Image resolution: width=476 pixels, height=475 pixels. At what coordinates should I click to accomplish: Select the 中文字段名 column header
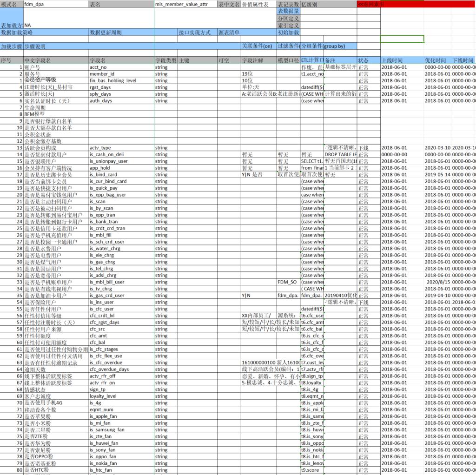[x=56, y=60]
